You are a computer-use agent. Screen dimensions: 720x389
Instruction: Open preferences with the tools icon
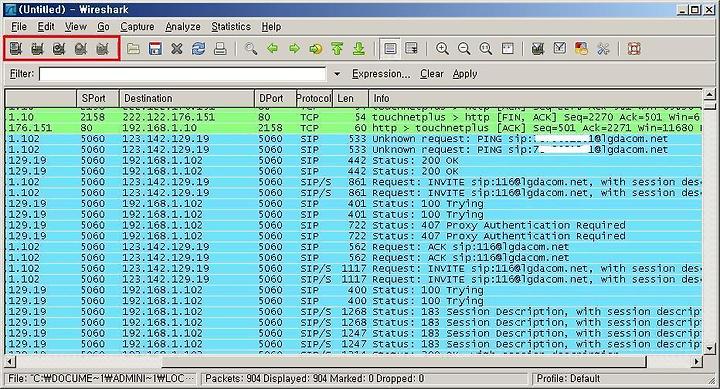pos(603,48)
